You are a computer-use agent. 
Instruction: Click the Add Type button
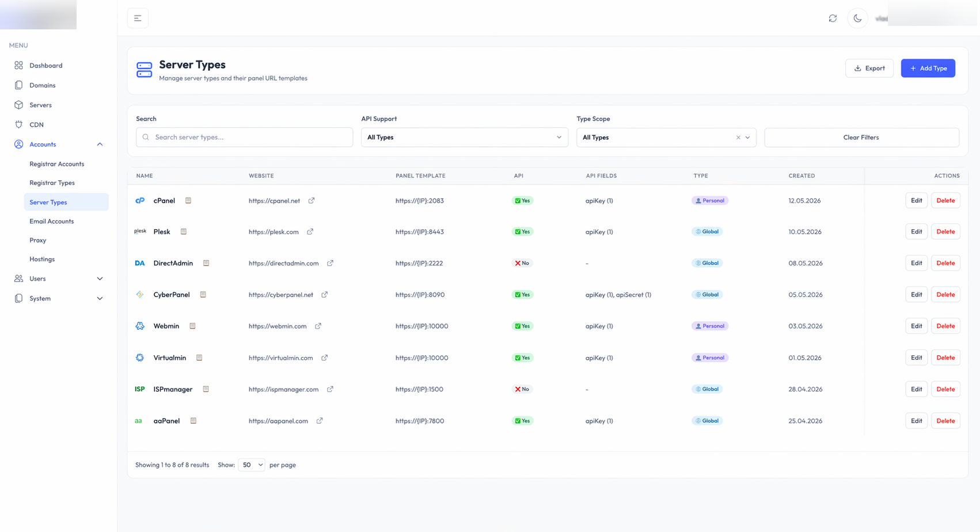tap(928, 68)
